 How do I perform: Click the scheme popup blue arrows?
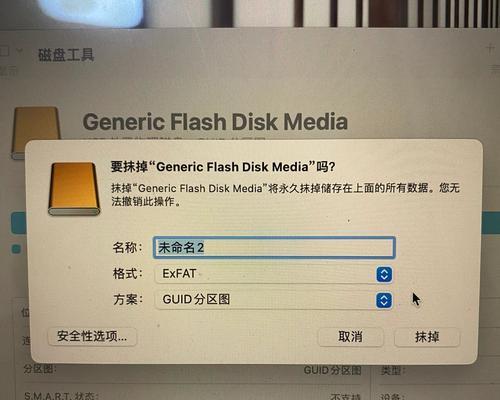point(384,300)
